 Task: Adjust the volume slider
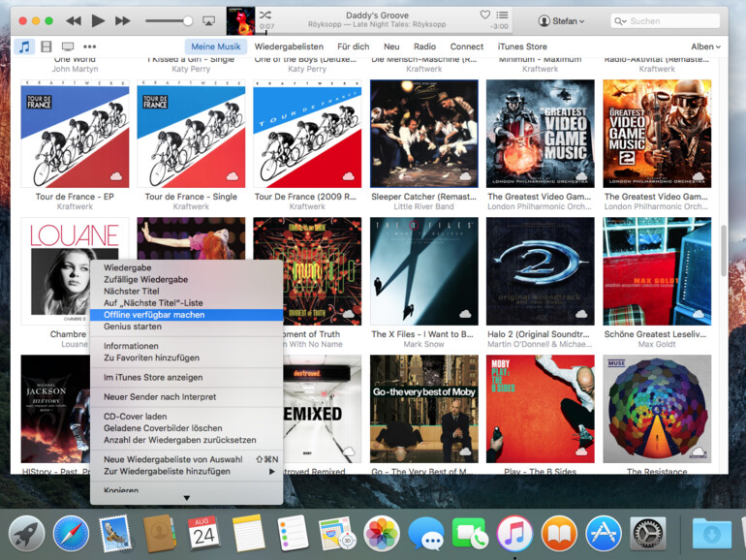[169, 21]
